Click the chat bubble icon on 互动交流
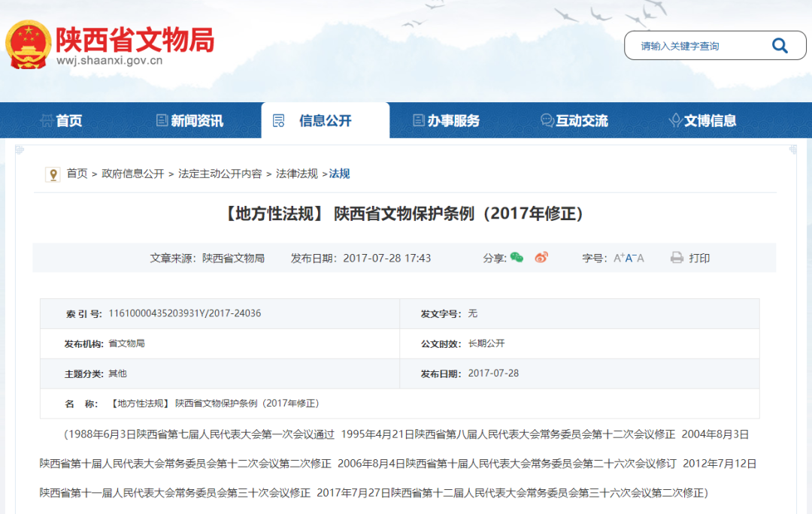 tap(547, 120)
